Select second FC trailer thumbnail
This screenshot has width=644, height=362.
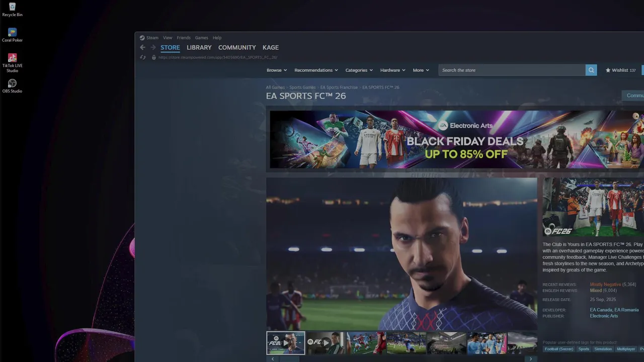point(326,343)
